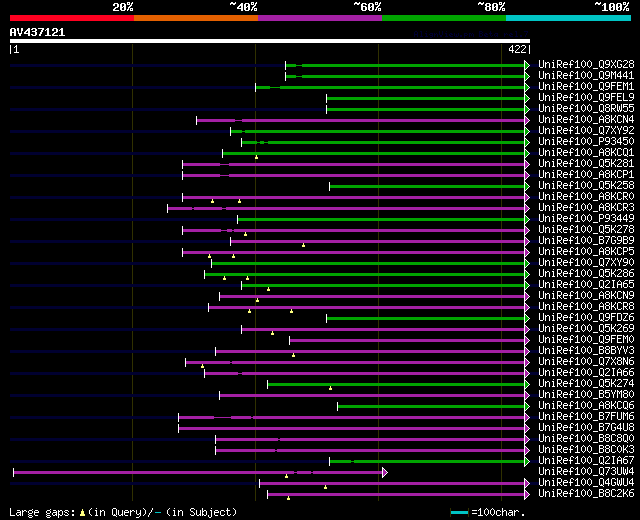Click the green arrowhead at Q2IA67 row end

[527, 462]
